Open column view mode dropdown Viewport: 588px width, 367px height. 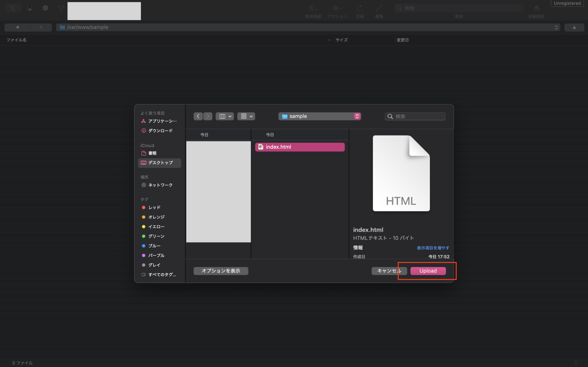(x=225, y=116)
